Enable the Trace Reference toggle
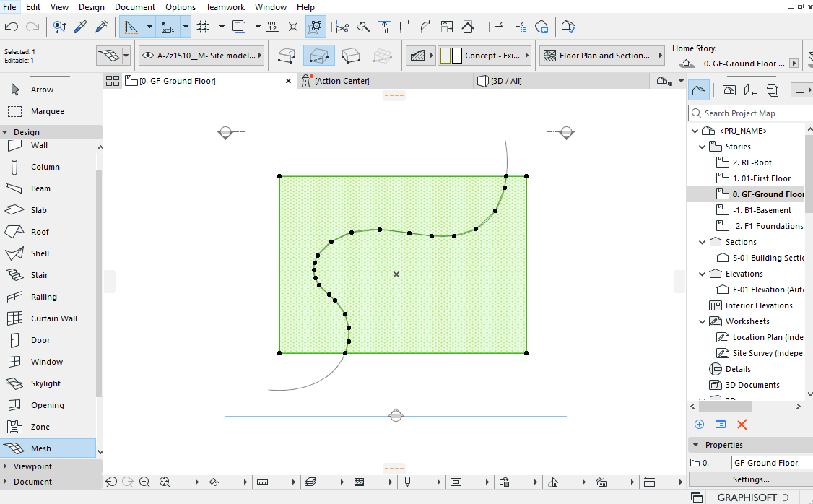 [x=238, y=27]
